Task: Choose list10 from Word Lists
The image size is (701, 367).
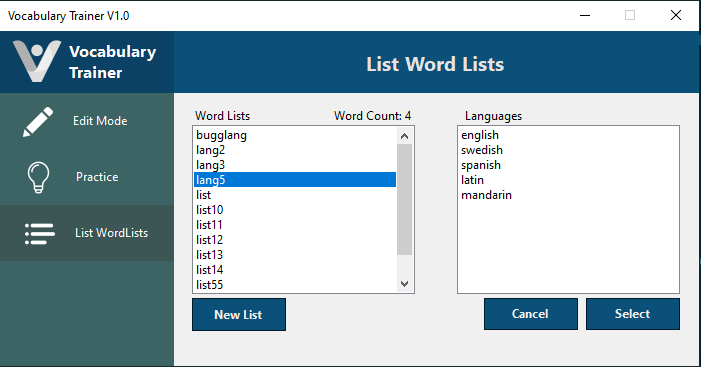Action: [x=295, y=210]
